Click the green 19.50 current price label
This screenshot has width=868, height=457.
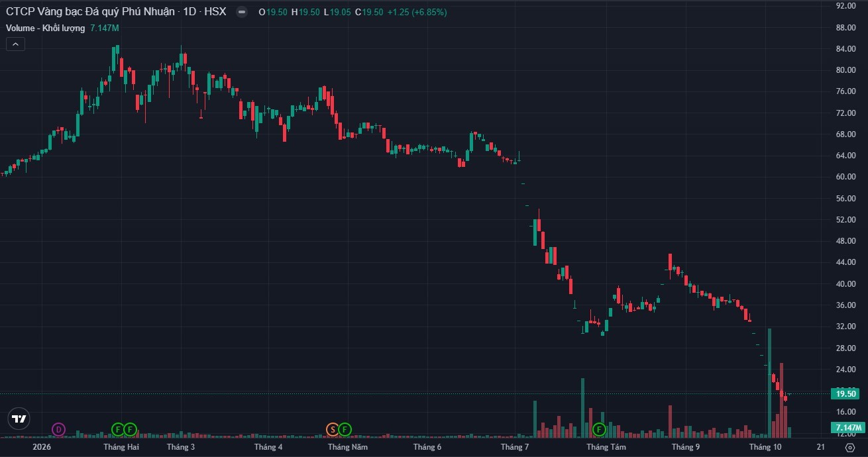click(846, 393)
